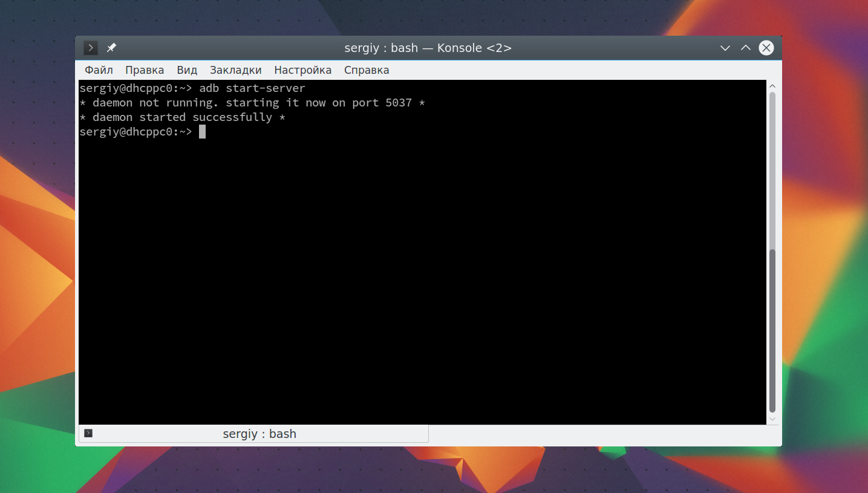868x493 pixels.
Task: Toggle the pin on all desktops icon
Action: click(111, 48)
